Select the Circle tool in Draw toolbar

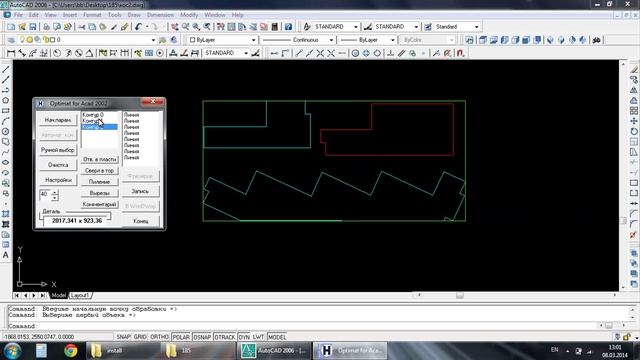pos(6,131)
